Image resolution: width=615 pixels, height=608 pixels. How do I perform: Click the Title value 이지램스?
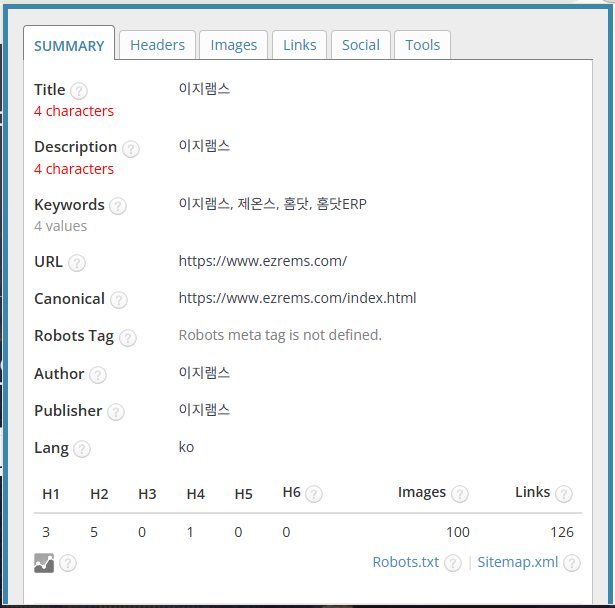click(x=204, y=89)
